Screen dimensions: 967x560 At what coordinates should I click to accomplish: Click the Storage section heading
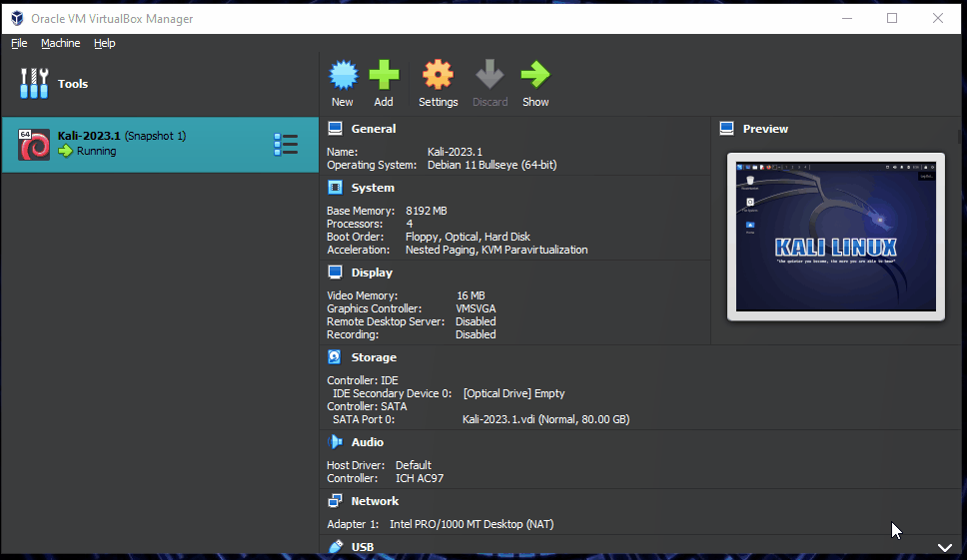[374, 357]
